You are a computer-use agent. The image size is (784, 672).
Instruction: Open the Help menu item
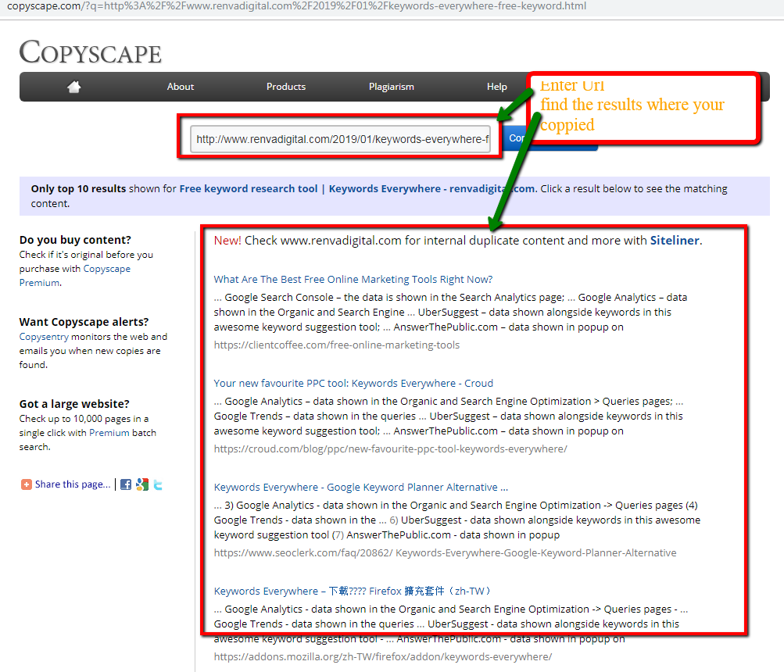(496, 87)
